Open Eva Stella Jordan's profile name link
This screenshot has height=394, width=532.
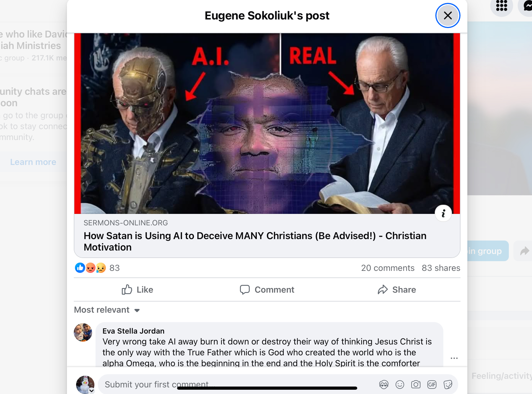133,331
